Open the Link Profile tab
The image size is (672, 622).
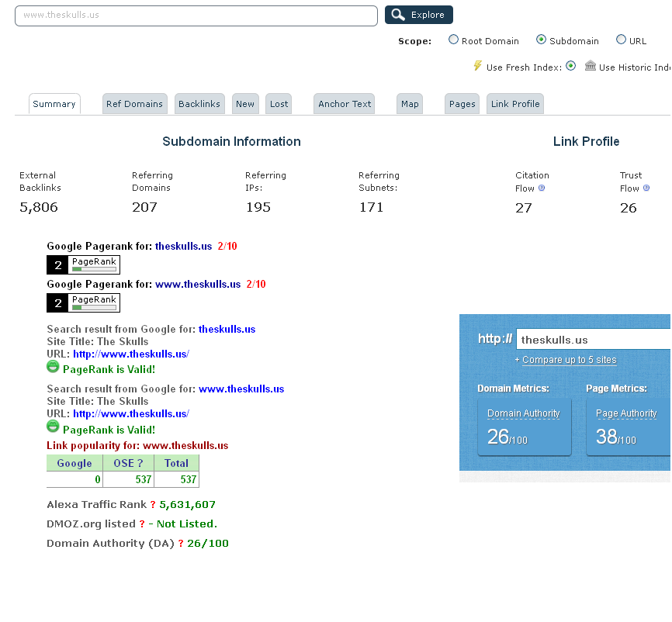point(515,104)
